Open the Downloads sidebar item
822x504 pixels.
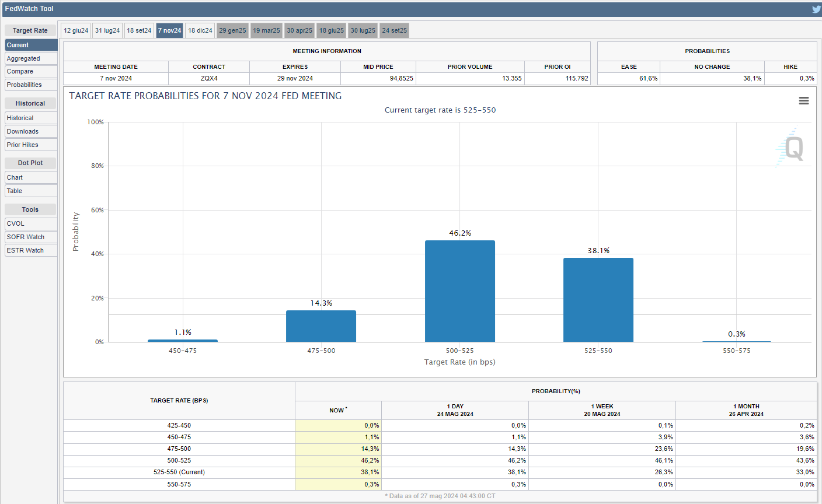pos(31,131)
